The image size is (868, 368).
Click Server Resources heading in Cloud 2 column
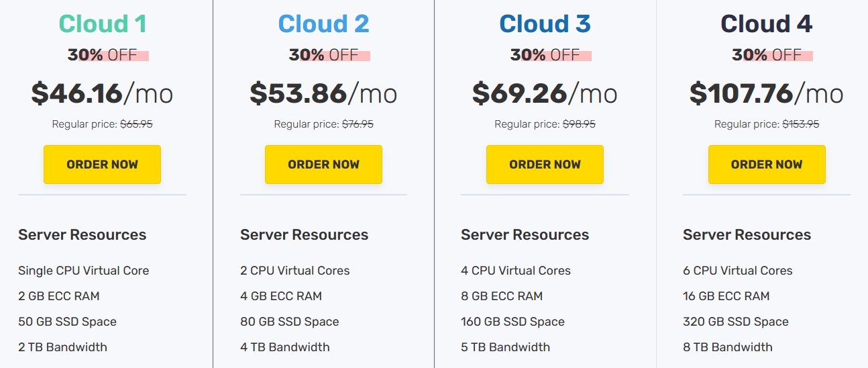click(x=304, y=235)
